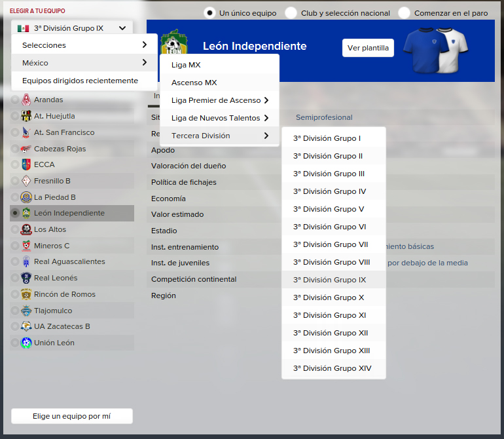The height and width of the screenshot is (439, 504).
Task: Expand the Selecciones submenu
Action: click(x=84, y=45)
